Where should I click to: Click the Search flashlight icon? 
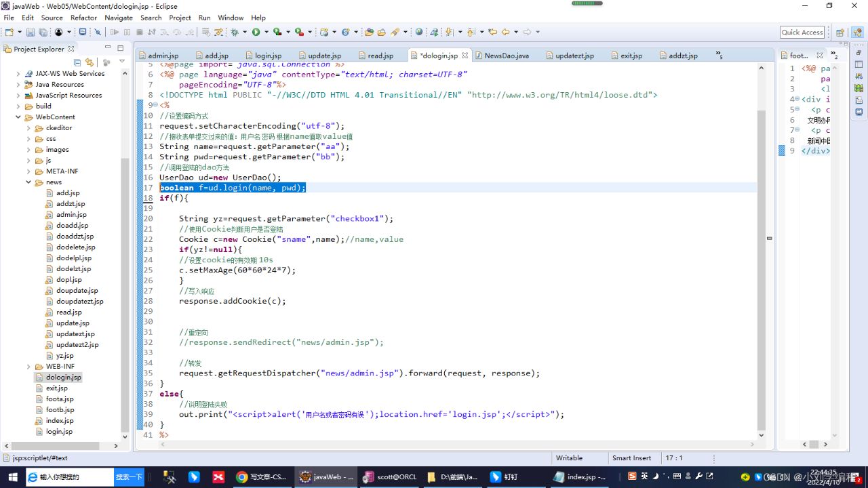point(394,32)
